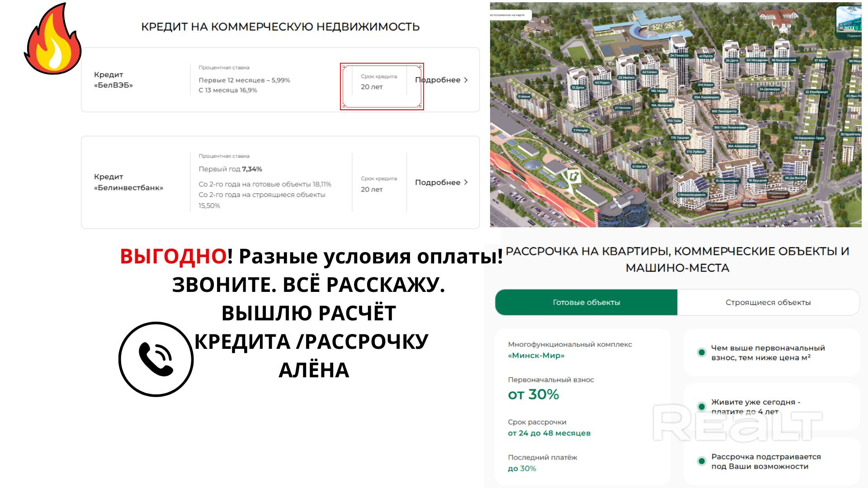Click the '11 Мане' building label
The width and height of the screenshot is (868, 488).
pos(524,97)
